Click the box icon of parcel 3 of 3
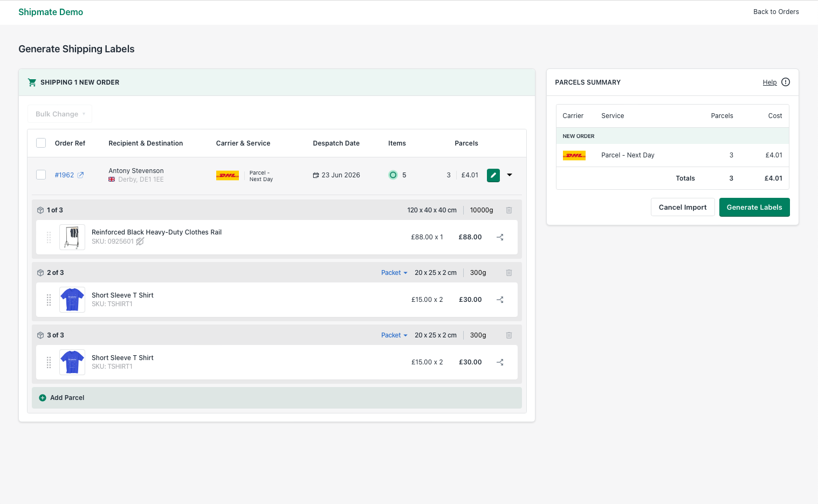 click(x=40, y=335)
